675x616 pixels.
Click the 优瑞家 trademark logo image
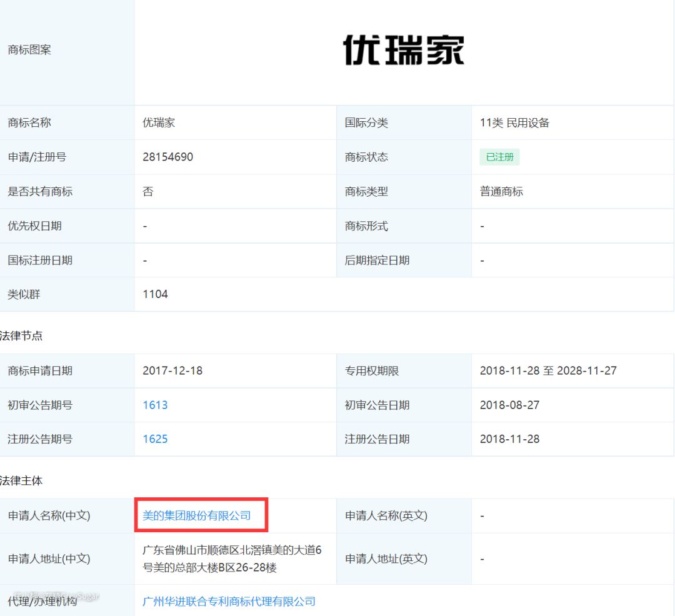click(x=404, y=51)
